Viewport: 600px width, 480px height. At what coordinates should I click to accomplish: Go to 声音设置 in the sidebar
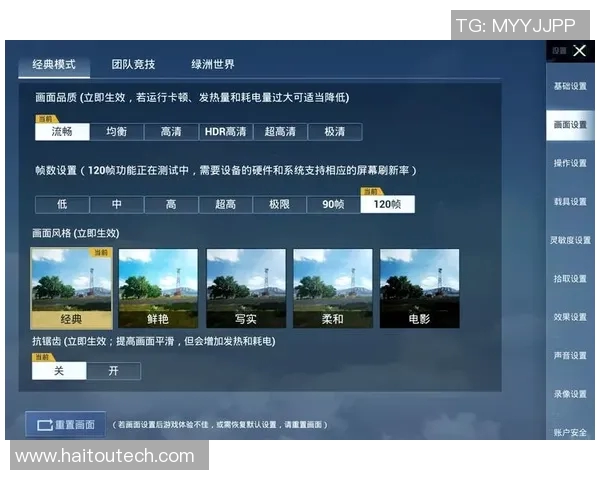(x=570, y=356)
